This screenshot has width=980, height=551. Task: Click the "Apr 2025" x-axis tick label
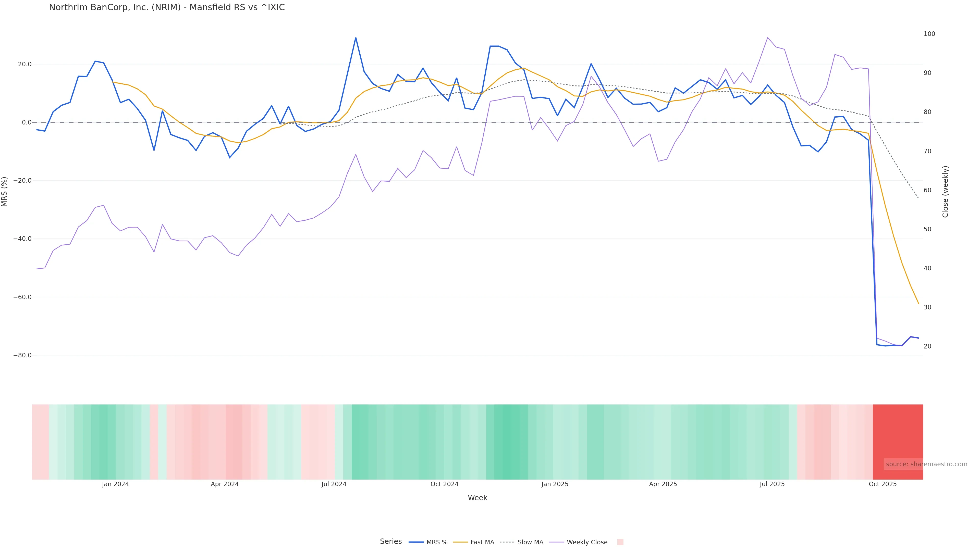pos(663,484)
